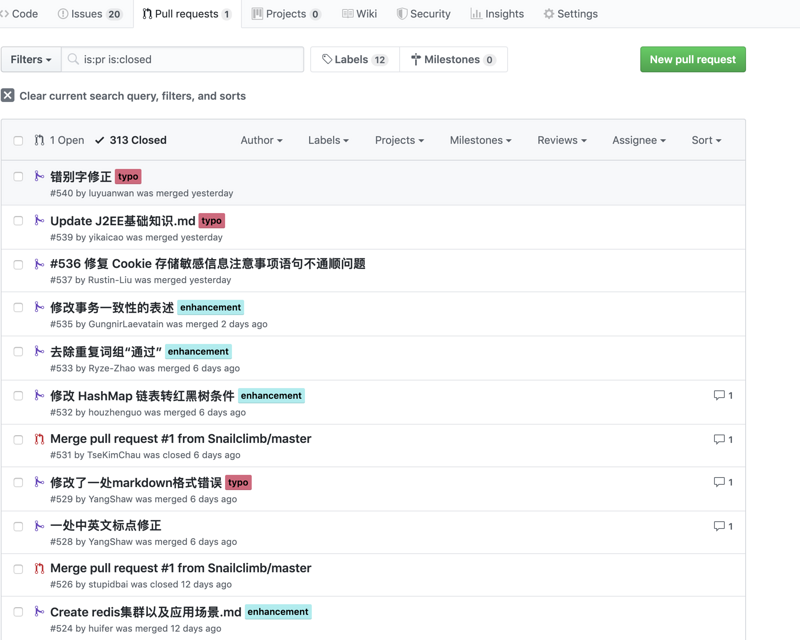Click the merged icon beside PR #532
800x640 pixels.
pos(39,395)
